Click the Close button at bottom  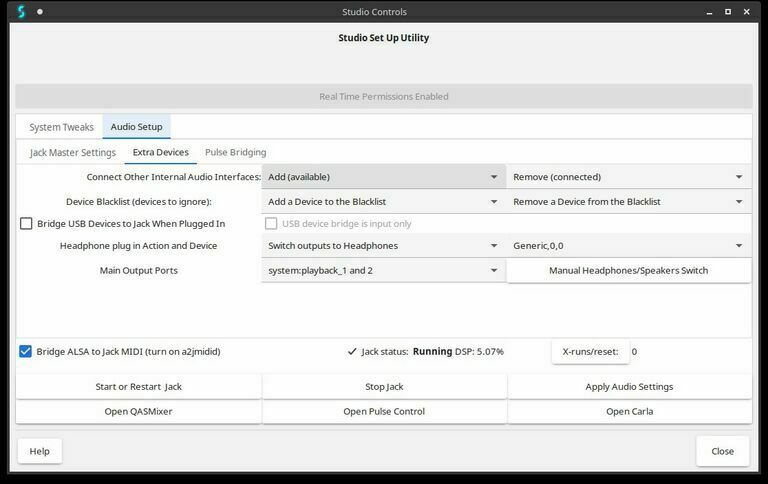(x=722, y=451)
